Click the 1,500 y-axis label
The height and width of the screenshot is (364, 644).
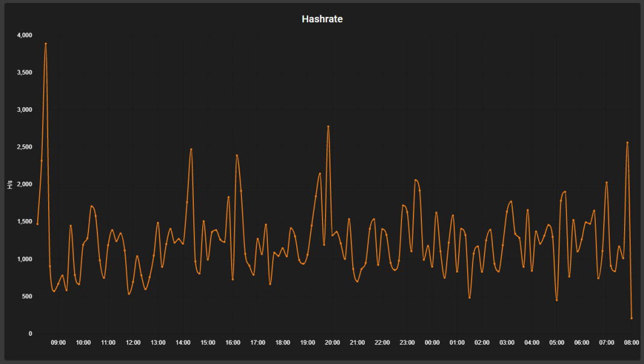[x=25, y=221]
